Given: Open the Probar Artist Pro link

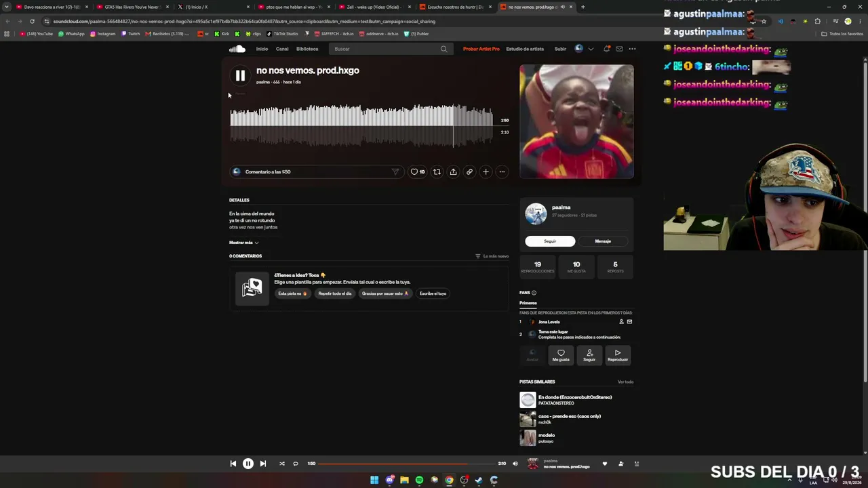Looking at the screenshot, I should coord(481,49).
